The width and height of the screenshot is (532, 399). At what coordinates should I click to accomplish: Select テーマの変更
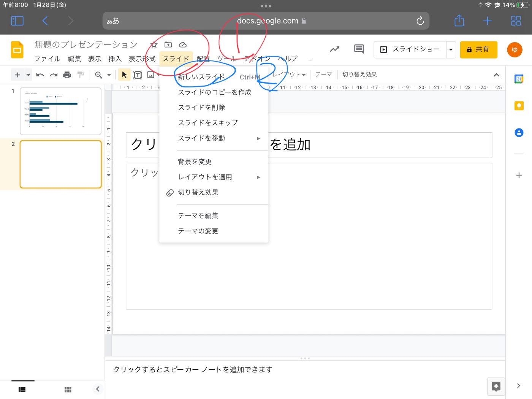214,231
